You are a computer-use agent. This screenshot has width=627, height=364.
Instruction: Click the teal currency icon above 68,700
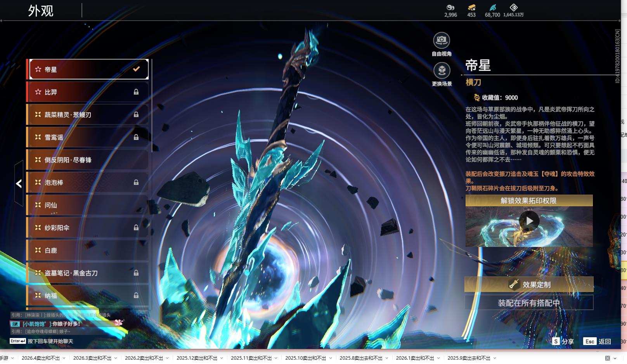(x=492, y=7)
